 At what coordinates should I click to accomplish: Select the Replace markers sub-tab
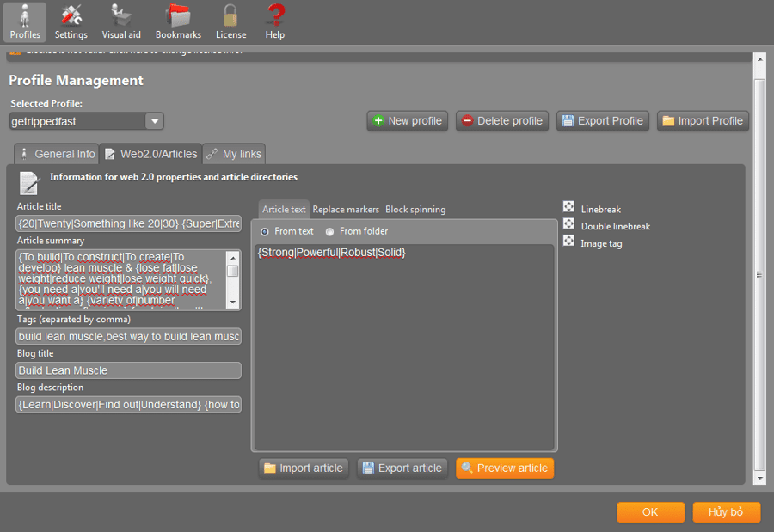(x=346, y=209)
